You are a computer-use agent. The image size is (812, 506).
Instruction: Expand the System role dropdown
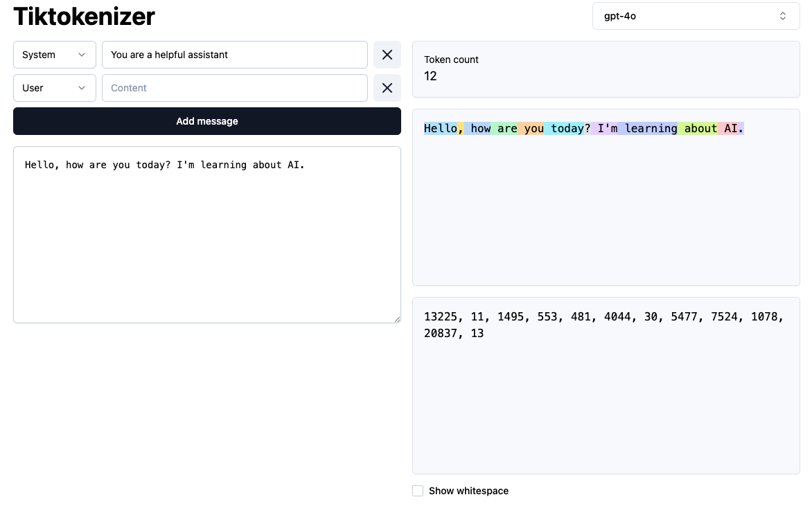55,55
